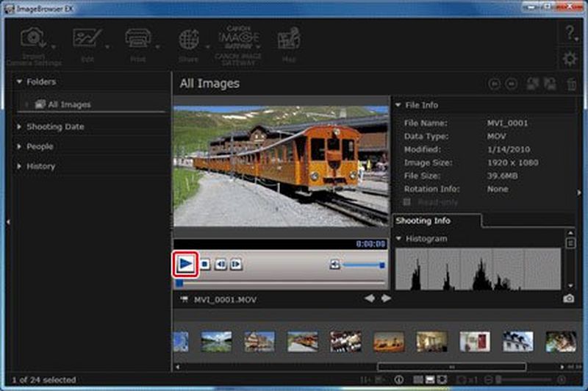The width and height of the screenshot is (588, 391).
Task: Step forward one frame
Action: 235,264
